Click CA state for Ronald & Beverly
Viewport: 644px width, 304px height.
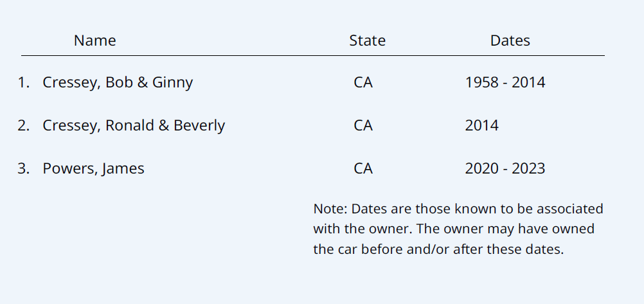point(363,125)
